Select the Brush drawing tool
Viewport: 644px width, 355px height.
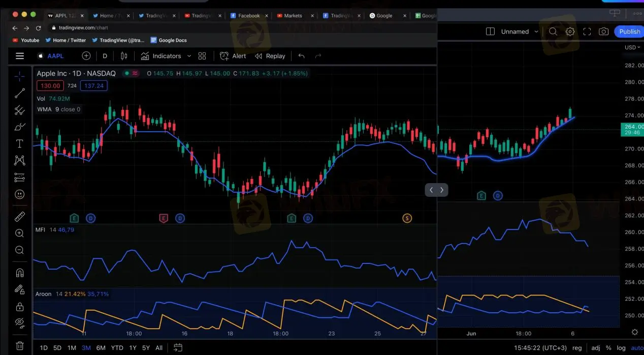click(19, 127)
